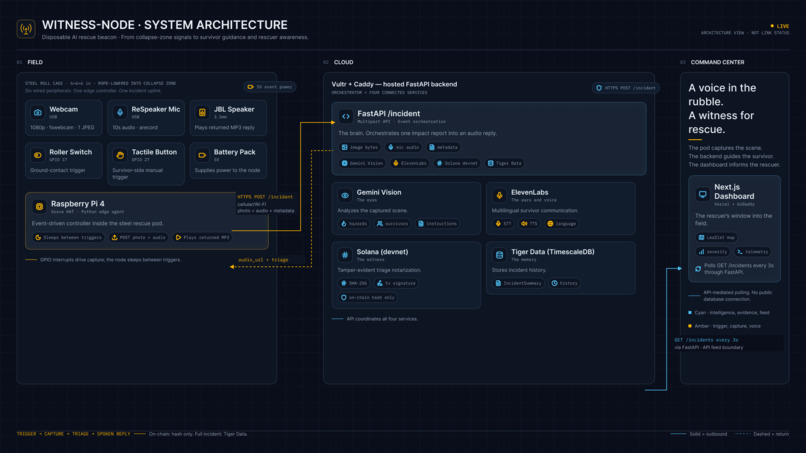The image size is (806, 453).
Task: Click the STT chip
Action: point(504,224)
